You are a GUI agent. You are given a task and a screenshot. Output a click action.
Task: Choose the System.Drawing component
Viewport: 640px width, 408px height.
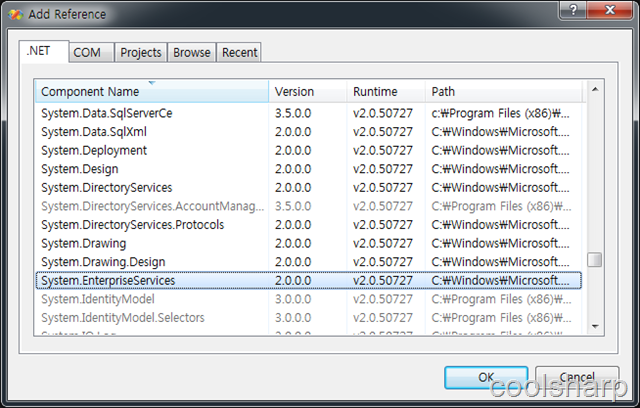[309, 243]
